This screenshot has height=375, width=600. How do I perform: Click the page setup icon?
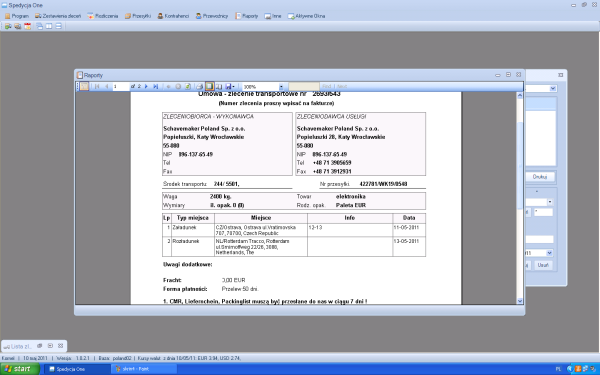tap(219, 86)
